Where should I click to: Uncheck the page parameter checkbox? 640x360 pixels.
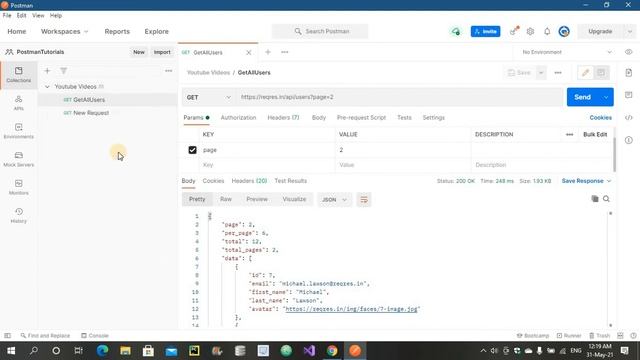[x=192, y=150]
